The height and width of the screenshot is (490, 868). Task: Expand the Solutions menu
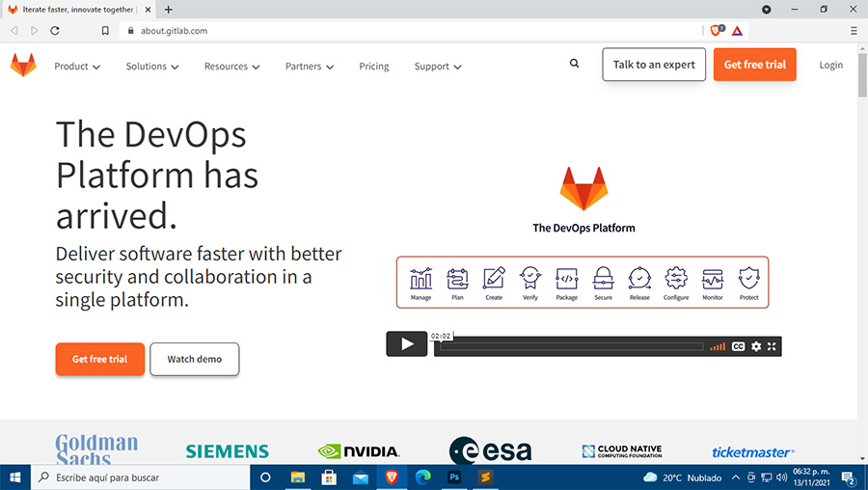pyautogui.click(x=152, y=66)
